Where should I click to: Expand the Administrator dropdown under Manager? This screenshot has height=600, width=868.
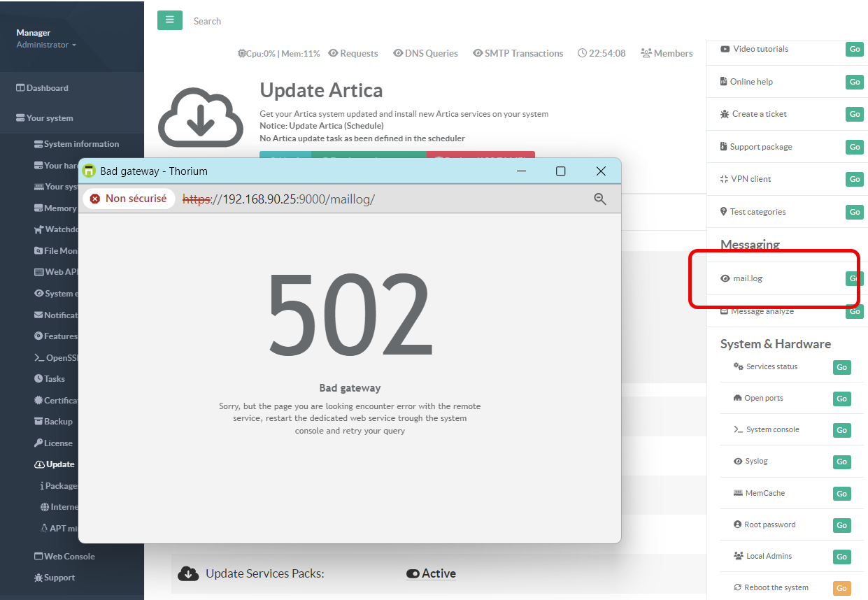[x=46, y=45]
